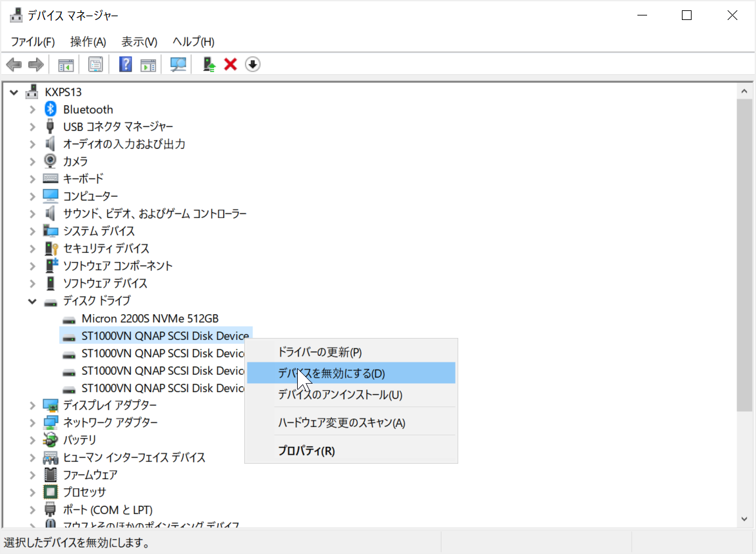Image resolution: width=756 pixels, height=554 pixels.
Task: Click the red Uninstall device toolbar icon
Action: pyautogui.click(x=230, y=64)
